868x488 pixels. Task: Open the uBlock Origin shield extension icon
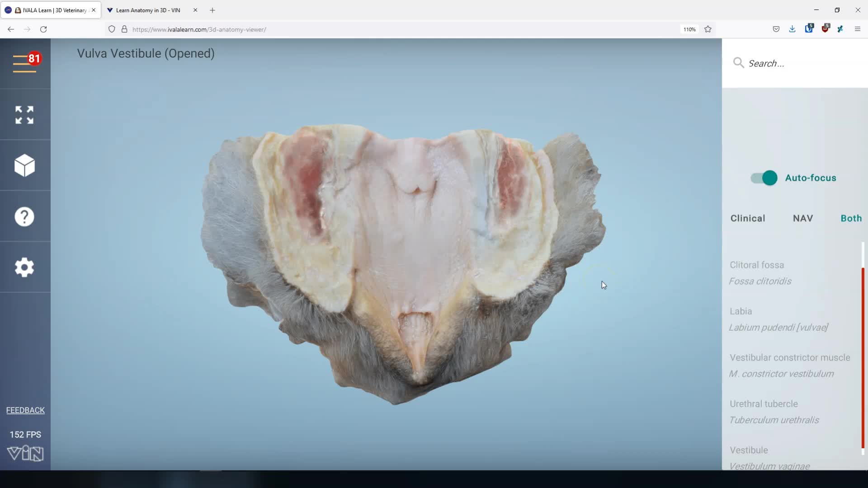826,28
